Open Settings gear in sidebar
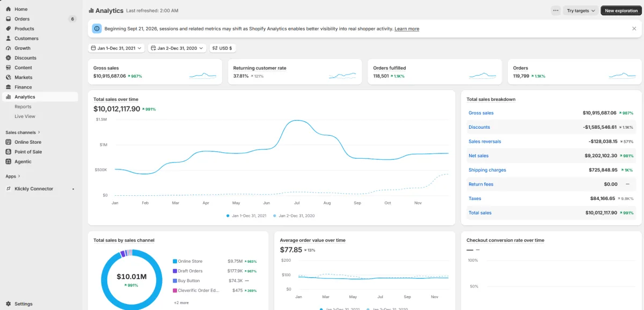Image resolution: width=644 pixels, height=310 pixels. coord(9,304)
